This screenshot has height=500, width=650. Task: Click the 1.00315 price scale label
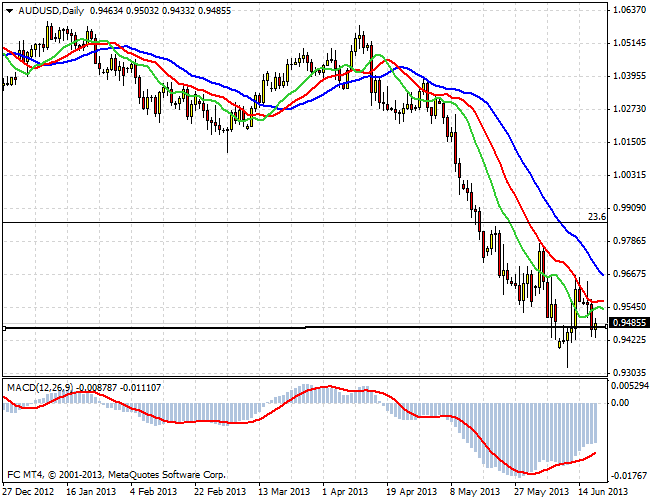[629, 175]
